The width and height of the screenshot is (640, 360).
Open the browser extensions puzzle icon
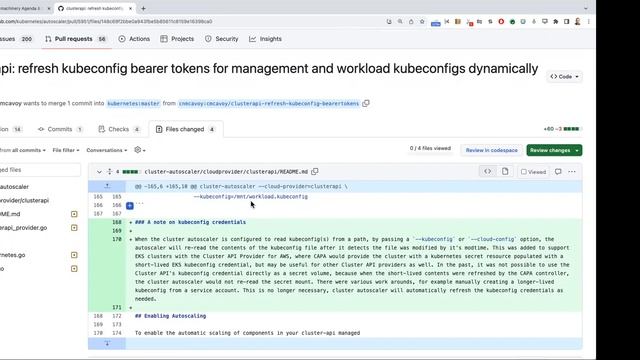(556, 22)
